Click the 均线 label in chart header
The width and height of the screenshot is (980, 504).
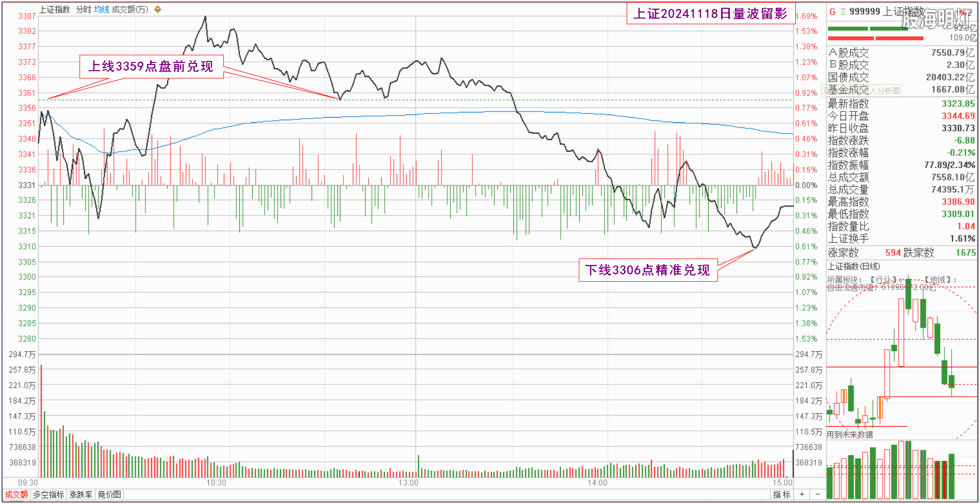tap(102, 9)
